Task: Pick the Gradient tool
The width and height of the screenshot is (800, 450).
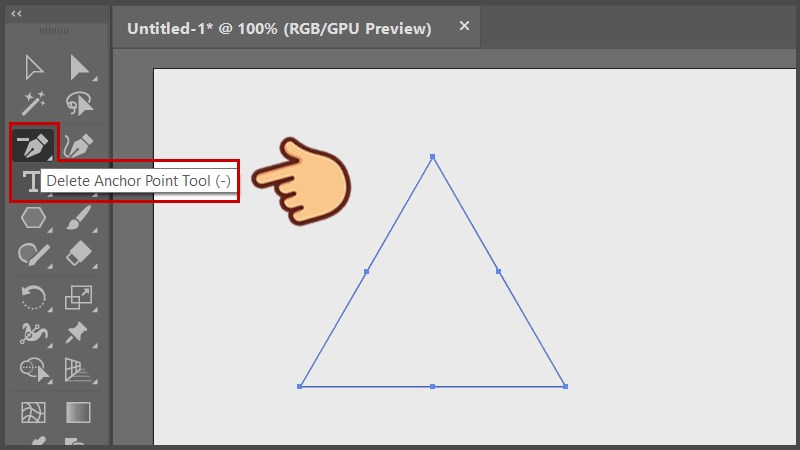Action: 79,412
